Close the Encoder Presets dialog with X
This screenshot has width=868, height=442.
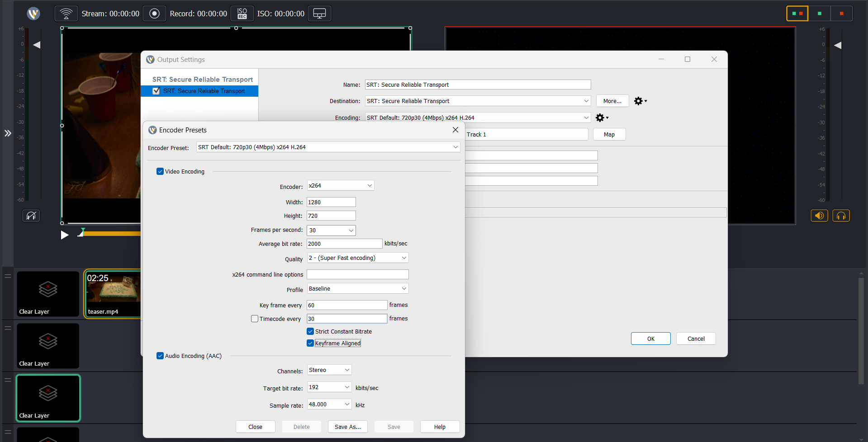455,130
